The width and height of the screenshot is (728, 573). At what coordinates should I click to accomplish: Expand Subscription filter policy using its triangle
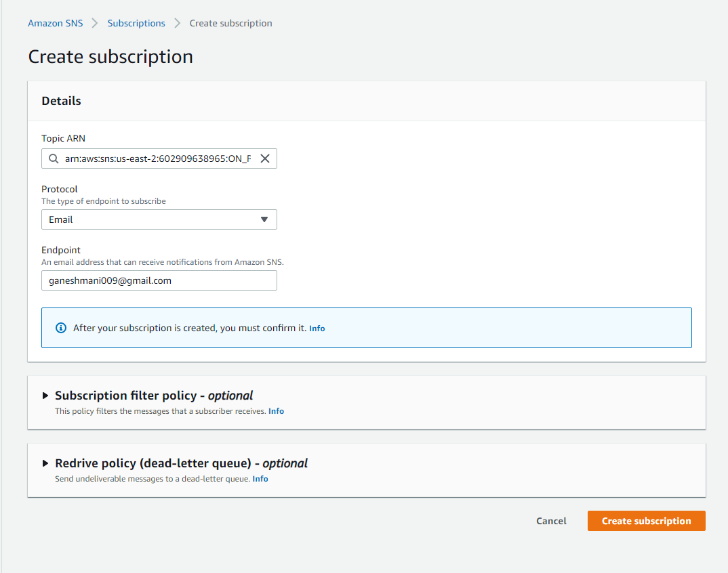(x=45, y=396)
